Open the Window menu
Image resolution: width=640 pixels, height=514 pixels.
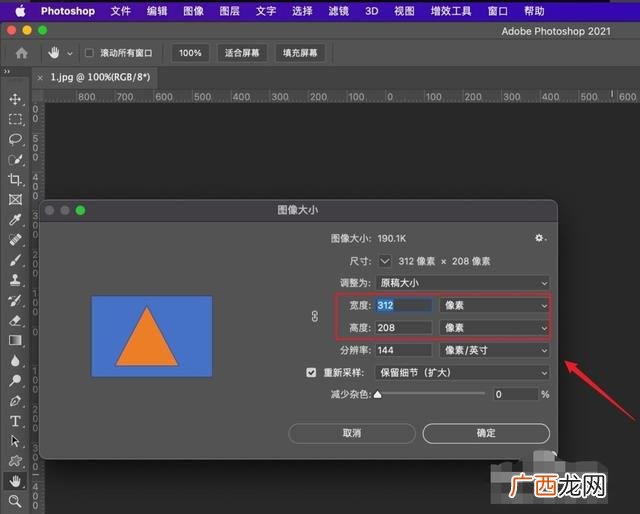coord(498,11)
